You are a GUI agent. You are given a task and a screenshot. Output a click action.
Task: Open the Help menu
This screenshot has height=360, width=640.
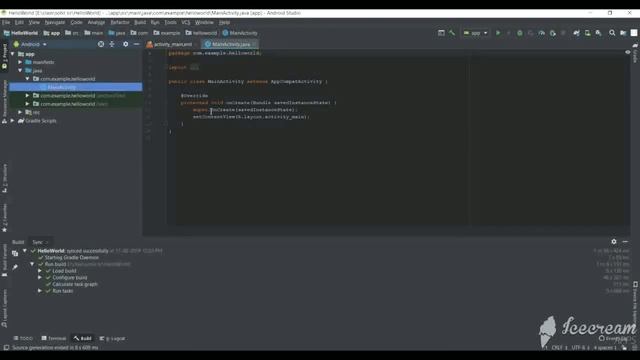coord(224,22)
